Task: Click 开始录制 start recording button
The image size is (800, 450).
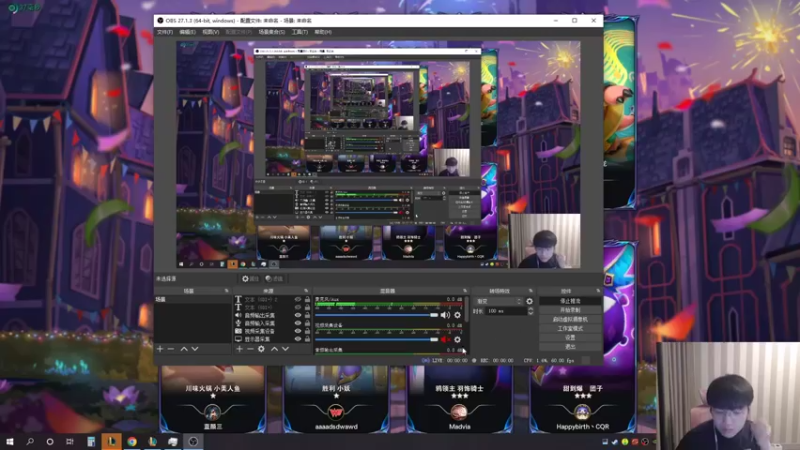Action: (570, 310)
